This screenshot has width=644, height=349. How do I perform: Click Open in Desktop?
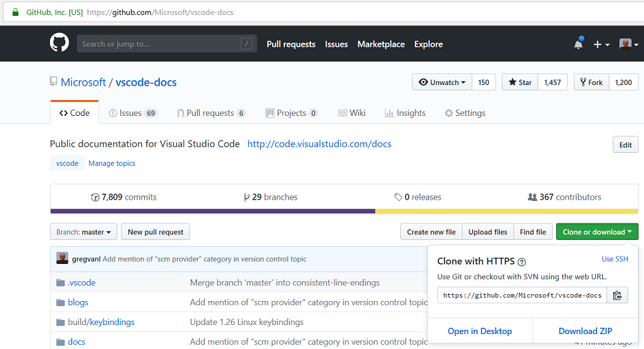480,331
